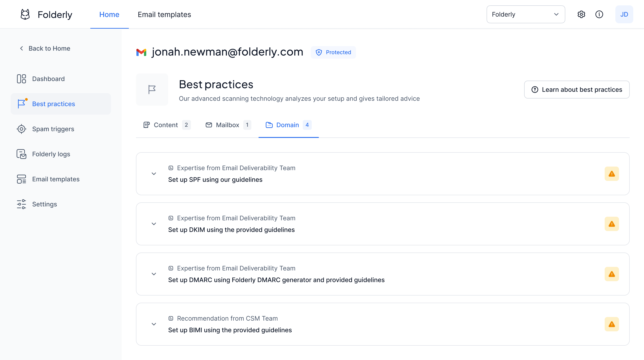
Task: Expand the Set up SPF recommendation
Action: click(153, 174)
